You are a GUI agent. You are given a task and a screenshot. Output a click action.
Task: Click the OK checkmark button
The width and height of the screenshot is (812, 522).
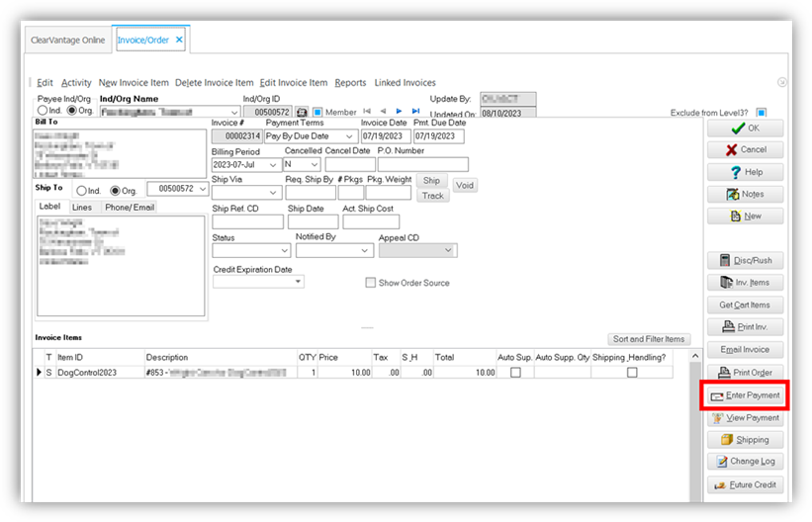(x=745, y=128)
